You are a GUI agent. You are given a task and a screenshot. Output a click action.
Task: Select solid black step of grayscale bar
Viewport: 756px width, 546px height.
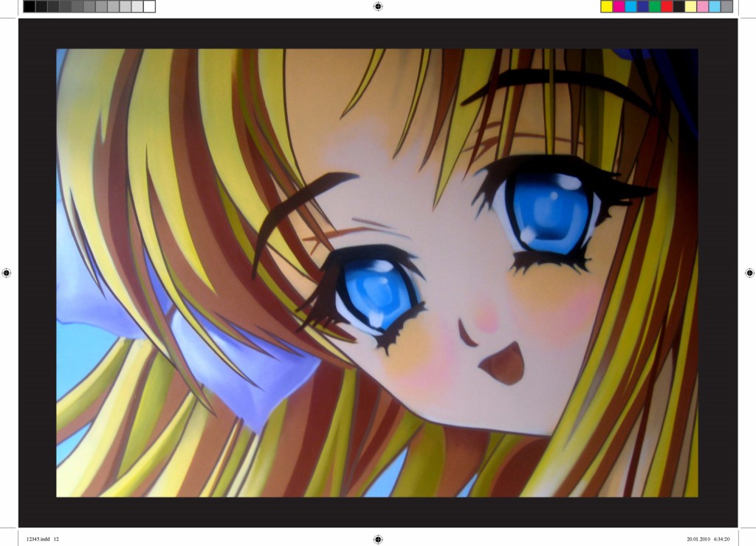pos(30,6)
